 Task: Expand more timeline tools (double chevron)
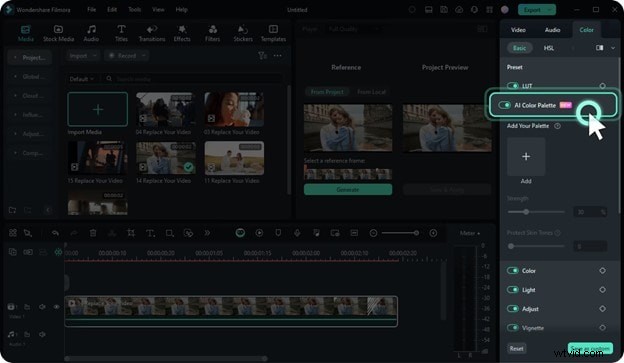[x=207, y=233]
